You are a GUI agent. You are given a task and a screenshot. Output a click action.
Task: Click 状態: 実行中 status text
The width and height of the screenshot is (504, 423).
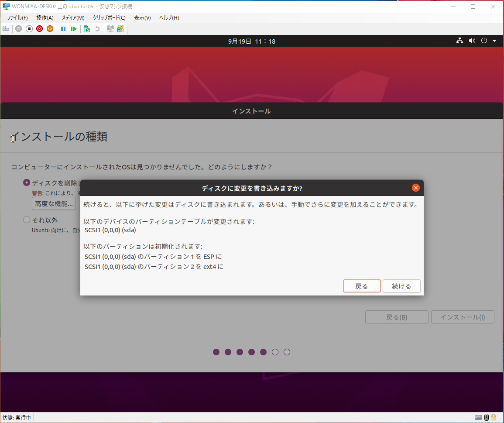(x=17, y=417)
